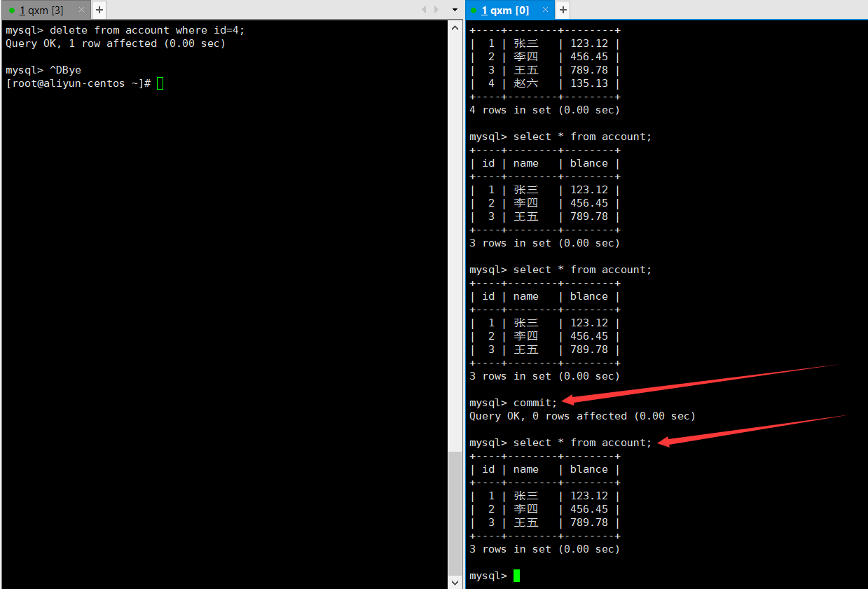Click the green cursor in the left terminal
This screenshot has height=589, width=868.
point(160,83)
